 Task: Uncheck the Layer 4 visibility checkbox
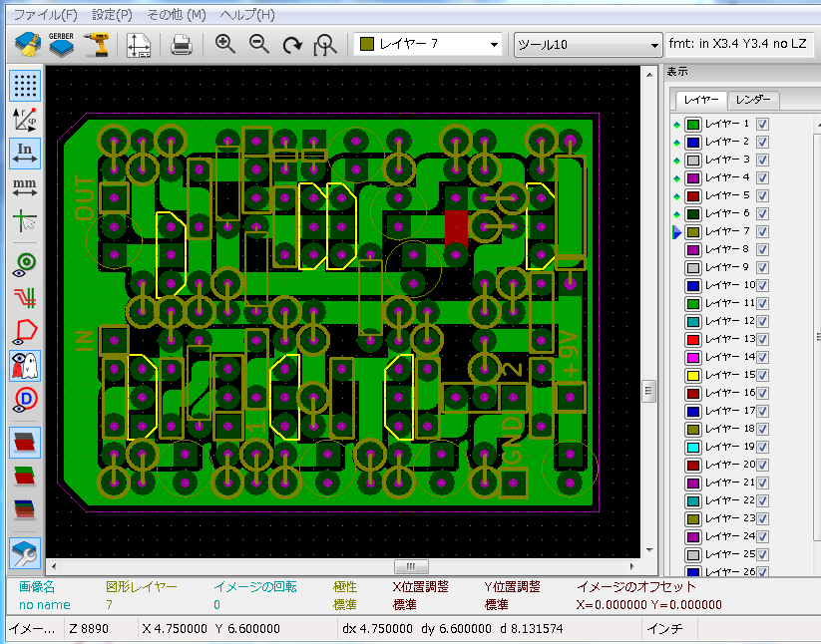tap(762, 177)
